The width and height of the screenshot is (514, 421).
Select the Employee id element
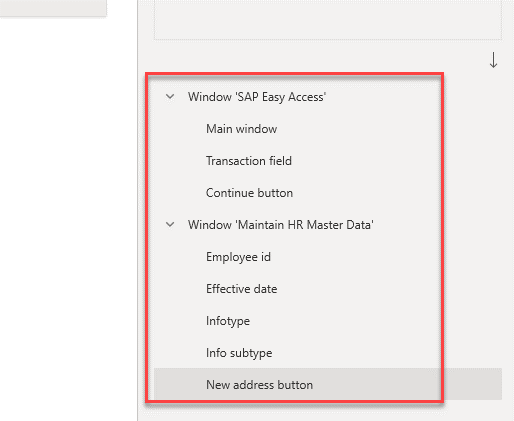coord(238,257)
